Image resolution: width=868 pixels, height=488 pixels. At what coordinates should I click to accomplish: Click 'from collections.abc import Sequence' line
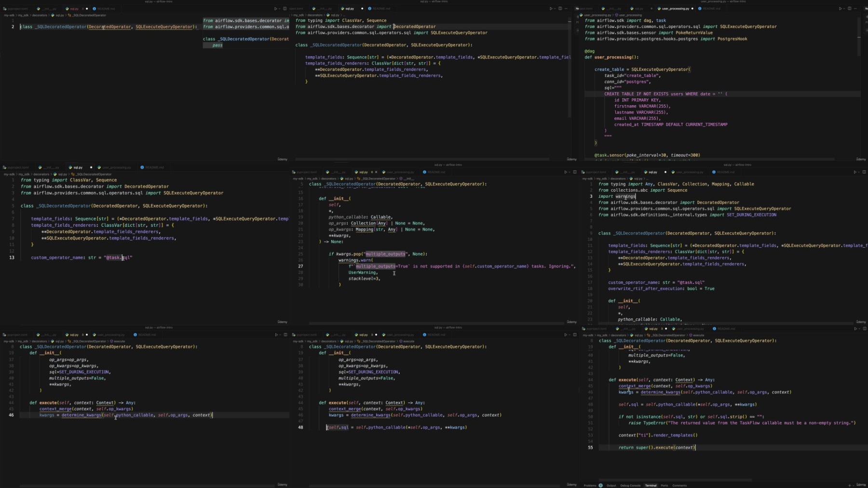click(x=643, y=190)
